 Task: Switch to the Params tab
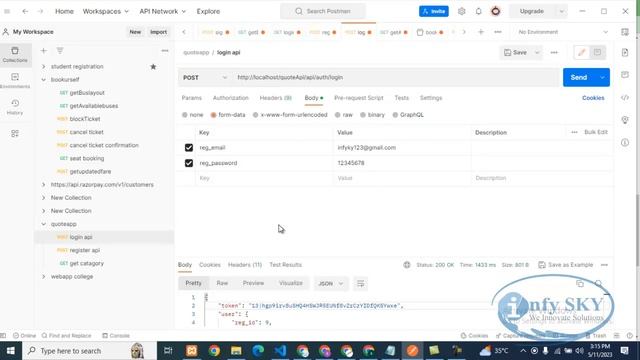tap(191, 98)
